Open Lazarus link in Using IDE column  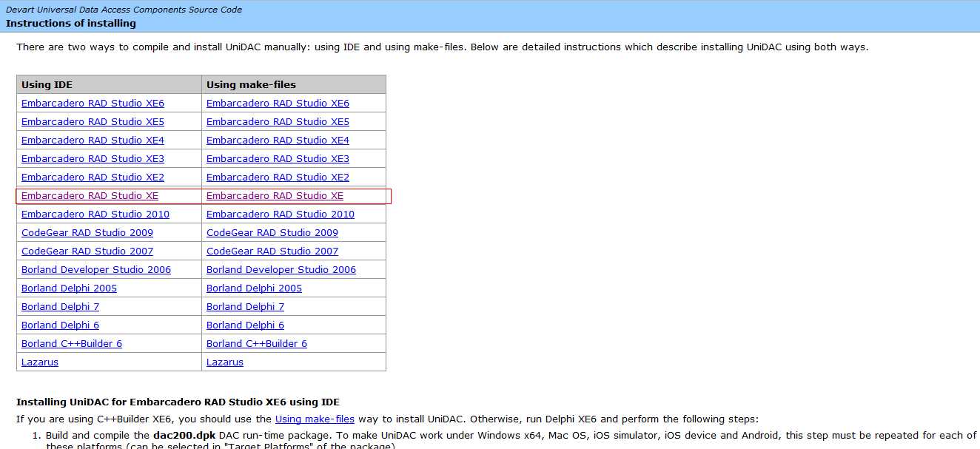click(x=40, y=362)
